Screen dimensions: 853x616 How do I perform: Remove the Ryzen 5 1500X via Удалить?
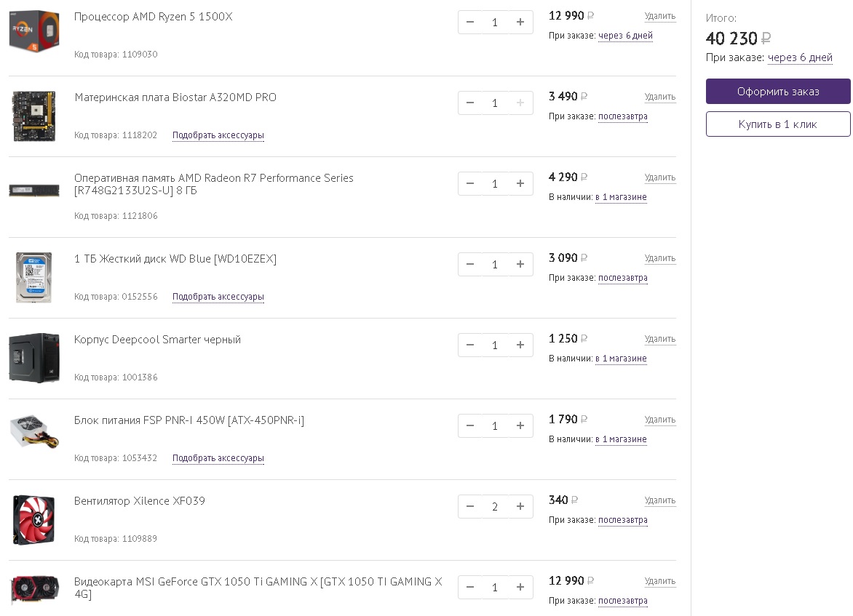659,16
